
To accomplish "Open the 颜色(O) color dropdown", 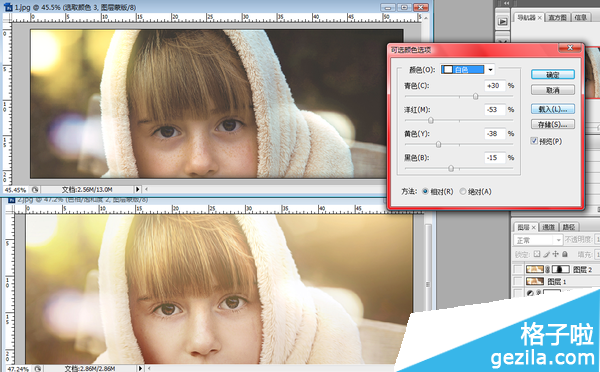I will click(468, 70).
